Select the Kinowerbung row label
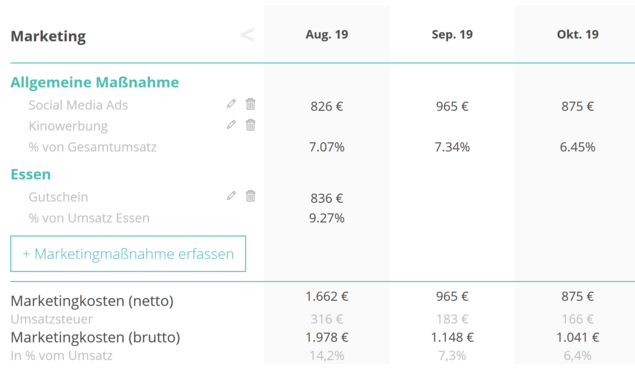The image size is (635, 370). click(68, 126)
